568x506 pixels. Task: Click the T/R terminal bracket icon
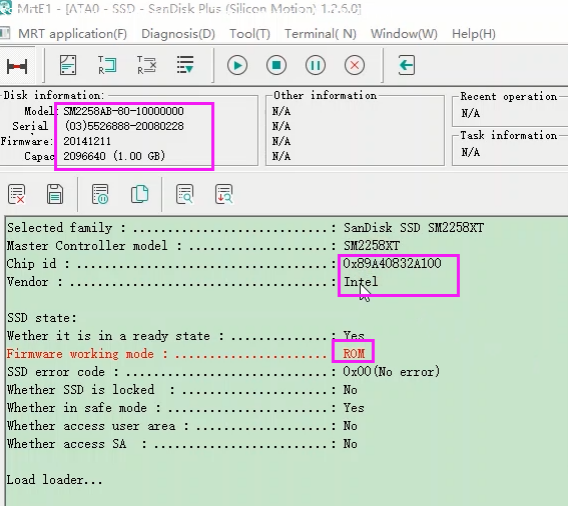click(107, 65)
